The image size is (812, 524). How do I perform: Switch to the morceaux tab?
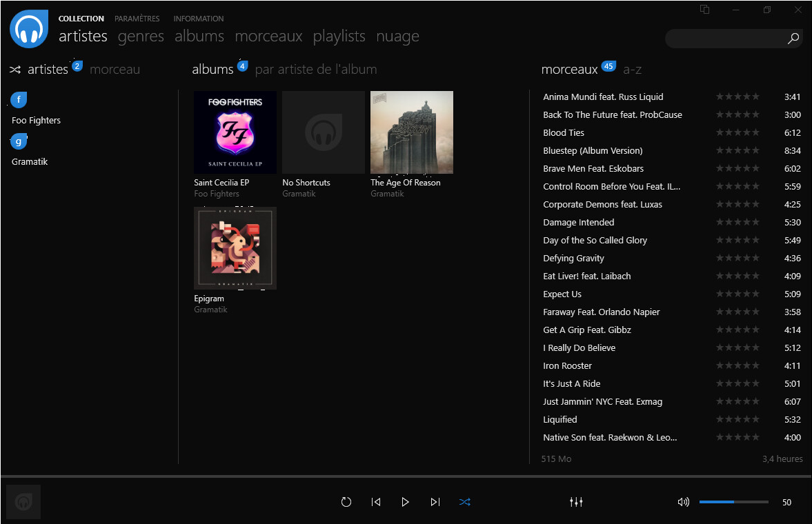click(269, 37)
